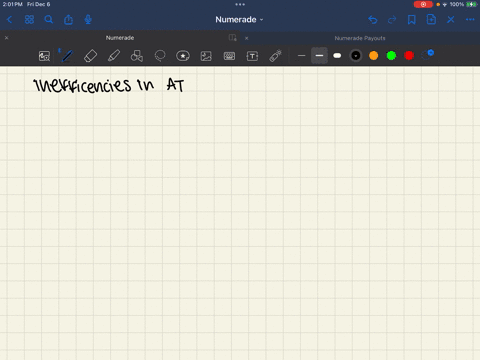Switch to the Numerade tab
This screenshot has width=480, height=360.
click(x=120, y=38)
